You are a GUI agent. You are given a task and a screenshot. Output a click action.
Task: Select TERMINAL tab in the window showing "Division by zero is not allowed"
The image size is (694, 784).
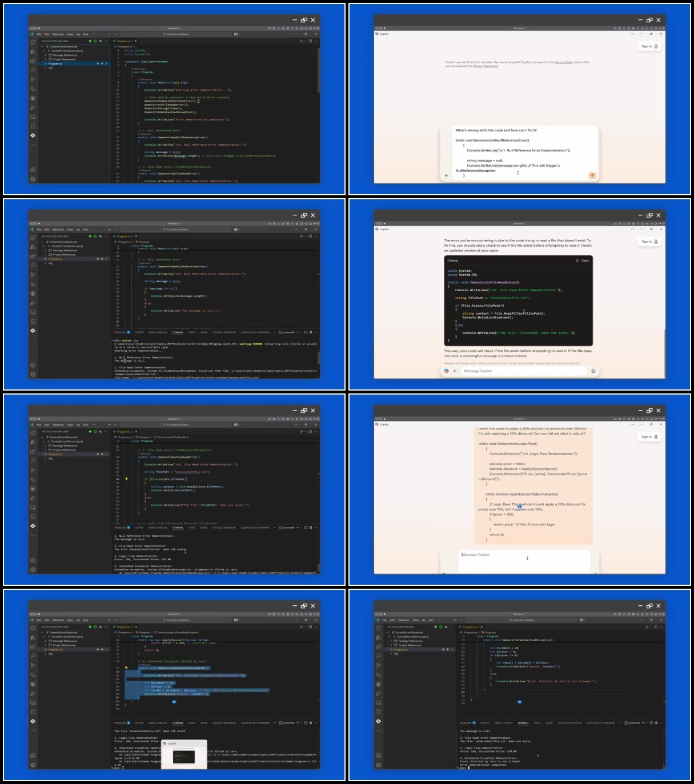[x=523, y=723]
